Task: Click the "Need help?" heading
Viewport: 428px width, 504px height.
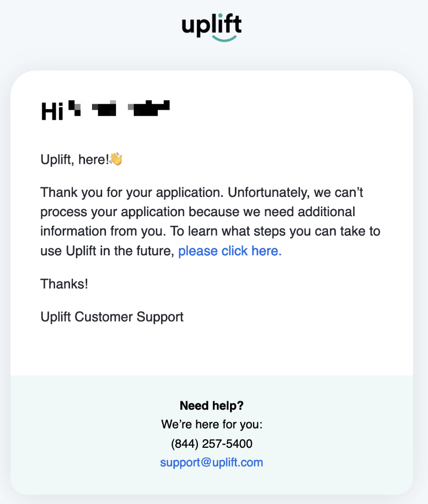Action: 211,406
